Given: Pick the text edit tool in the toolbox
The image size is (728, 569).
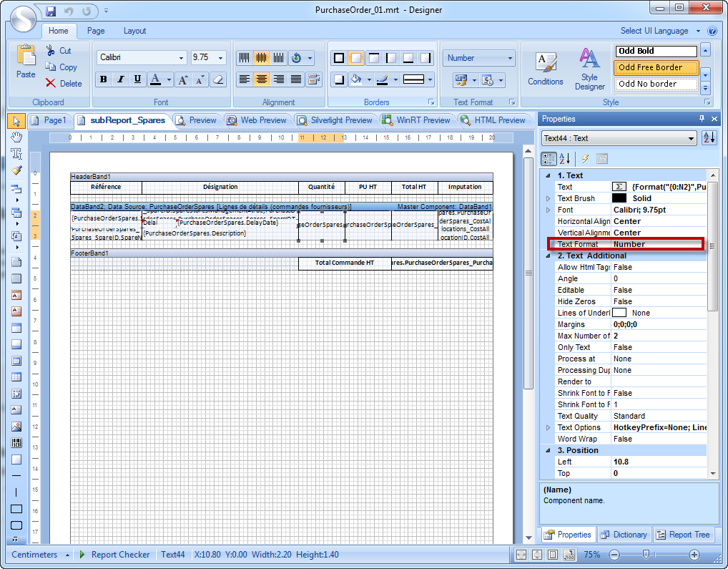Looking at the screenshot, I should point(16,154).
